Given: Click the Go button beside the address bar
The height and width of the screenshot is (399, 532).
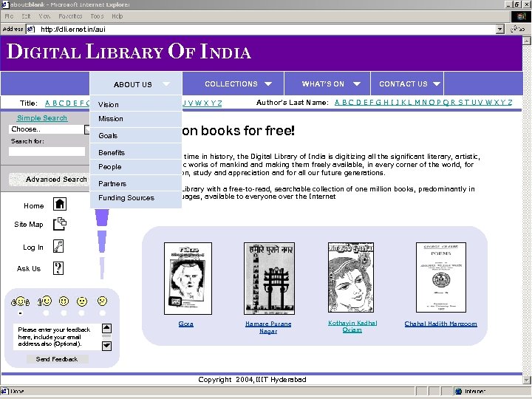Looking at the screenshot, I should pyautogui.click(x=518, y=29).
